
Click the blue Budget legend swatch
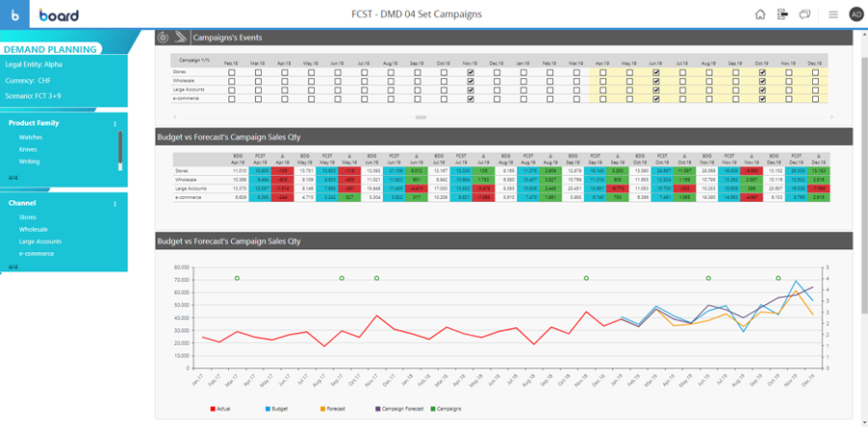(267, 409)
